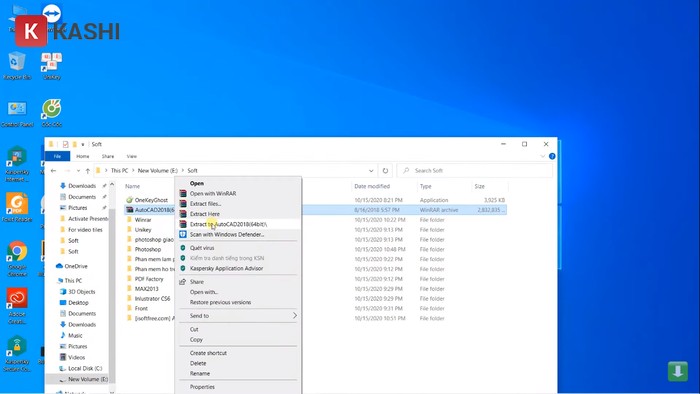700x394 pixels.
Task: Expand the ribbon with the chevron
Action: [542, 156]
